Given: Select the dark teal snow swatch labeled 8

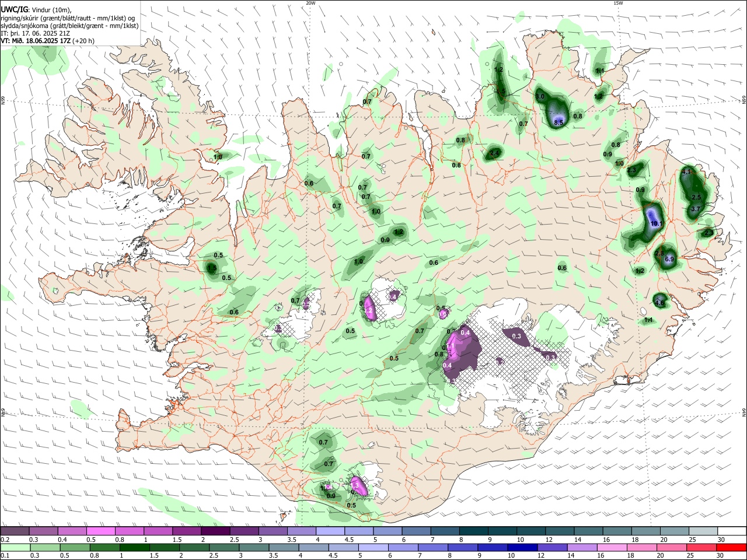Looking at the screenshot, I should pos(474,531).
